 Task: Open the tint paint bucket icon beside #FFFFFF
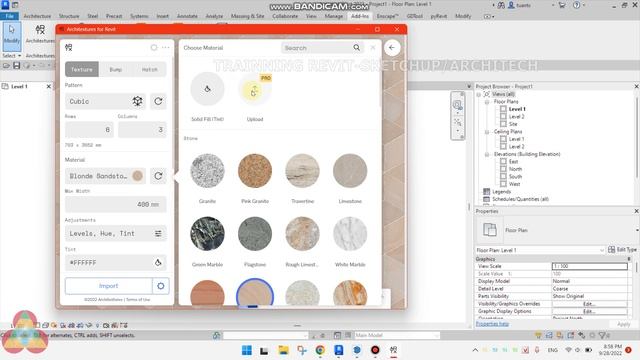(158, 262)
